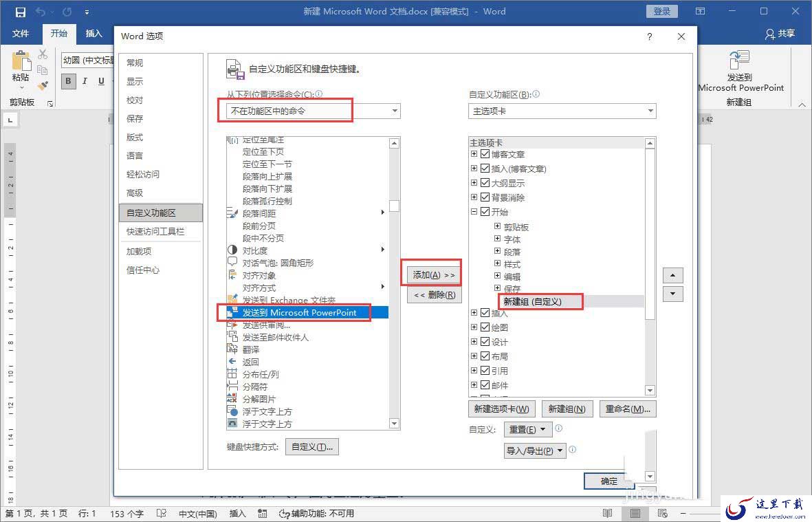Toggle Italic formatting button
812x522 pixels.
[x=85, y=81]
